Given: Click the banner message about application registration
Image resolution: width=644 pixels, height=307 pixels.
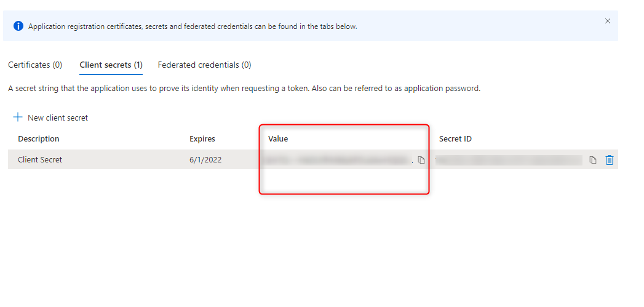Looking at the screenshot, I should click(x=193, y=26).
